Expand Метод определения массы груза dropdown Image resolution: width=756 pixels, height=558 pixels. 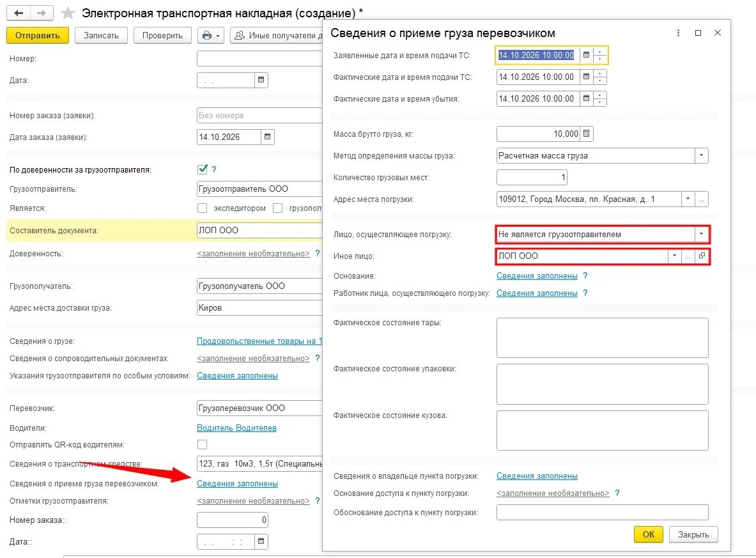tap(702, 155)
